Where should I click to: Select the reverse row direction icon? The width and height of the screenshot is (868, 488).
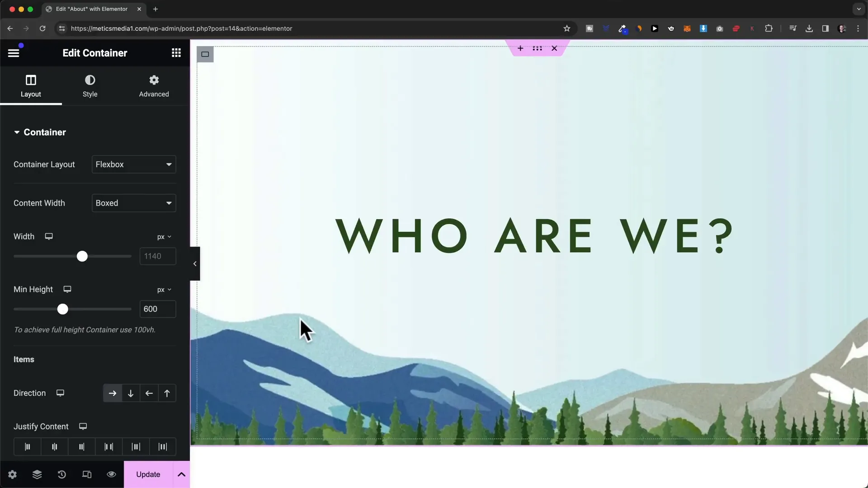point(148,393)
